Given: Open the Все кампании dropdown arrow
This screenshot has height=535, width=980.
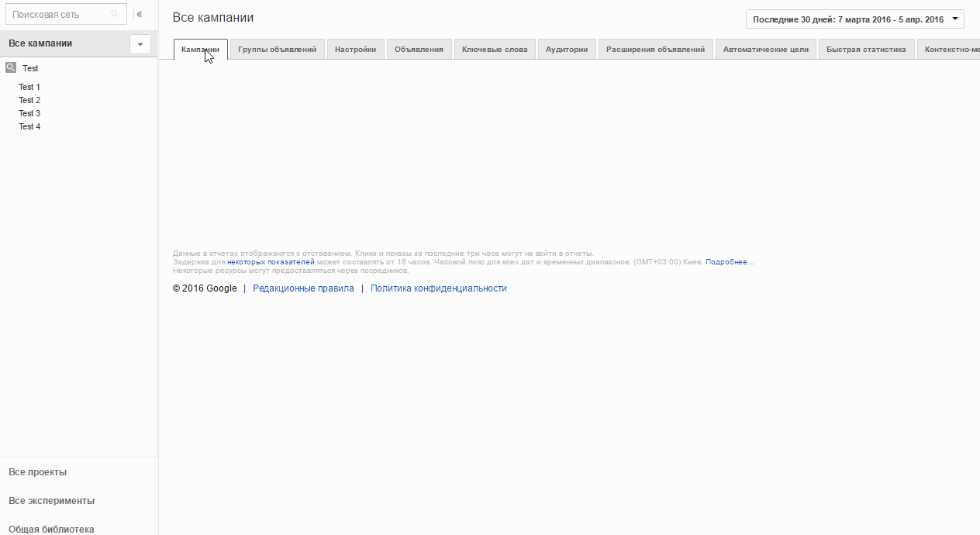Looking at the screenshot, I should click(140, 44).
